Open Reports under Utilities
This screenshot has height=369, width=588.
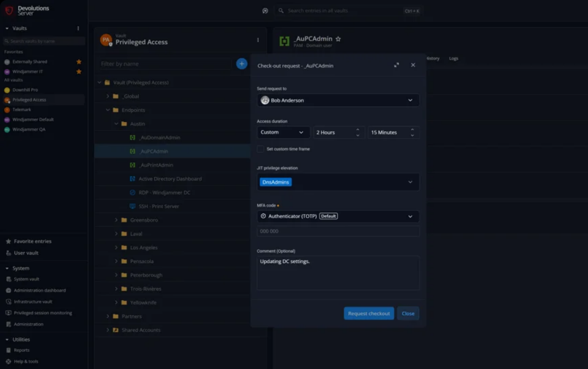coord(18,350)
